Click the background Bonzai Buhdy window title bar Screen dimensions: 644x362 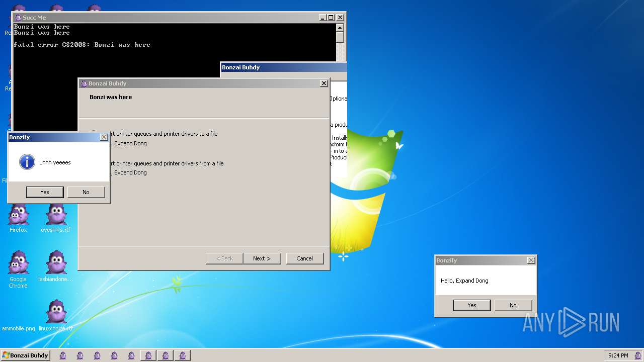(x=284, y=67)
